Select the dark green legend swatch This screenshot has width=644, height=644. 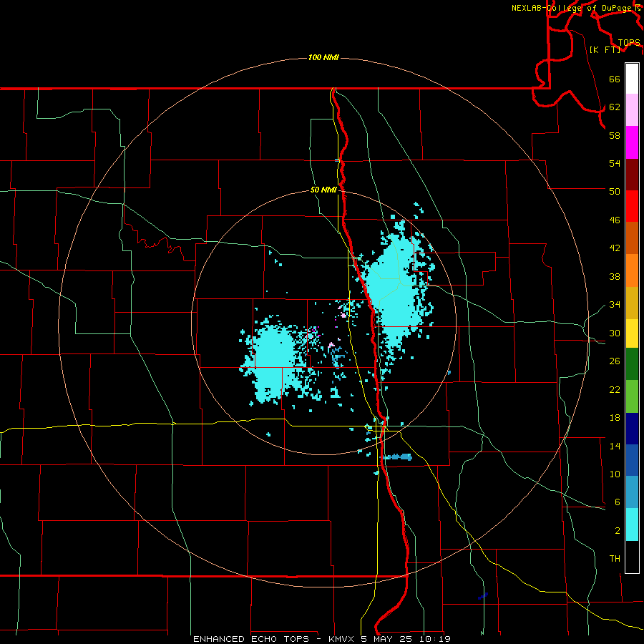pyautogui.click(x=632, y=364)
